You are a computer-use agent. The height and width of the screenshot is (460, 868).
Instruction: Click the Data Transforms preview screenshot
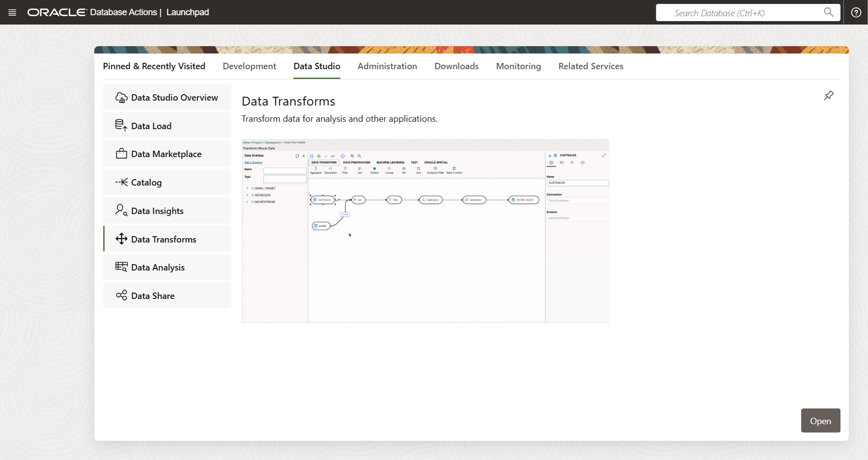point(425,231)
